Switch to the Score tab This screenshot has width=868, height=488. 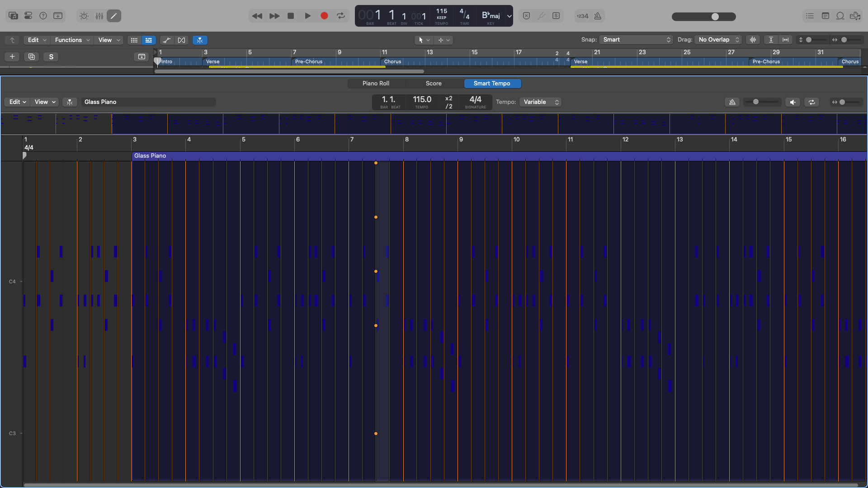[433, 83]
